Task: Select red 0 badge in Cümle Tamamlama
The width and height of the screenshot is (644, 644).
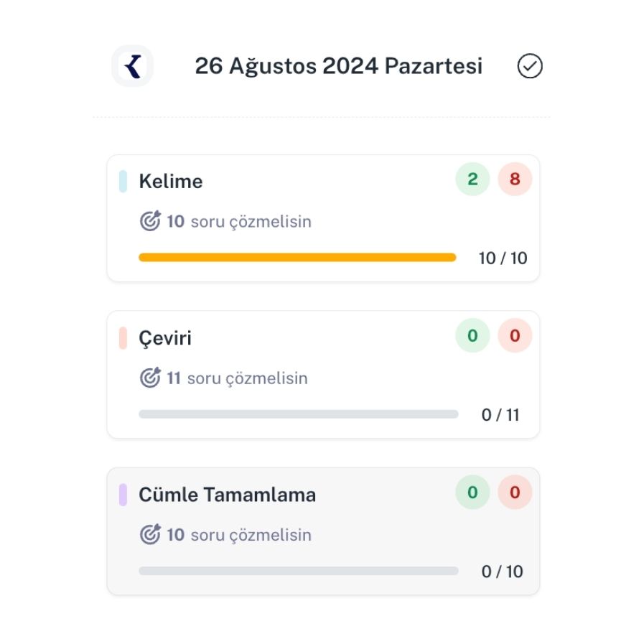Action: pyautogui.click(x=515, y=492)
